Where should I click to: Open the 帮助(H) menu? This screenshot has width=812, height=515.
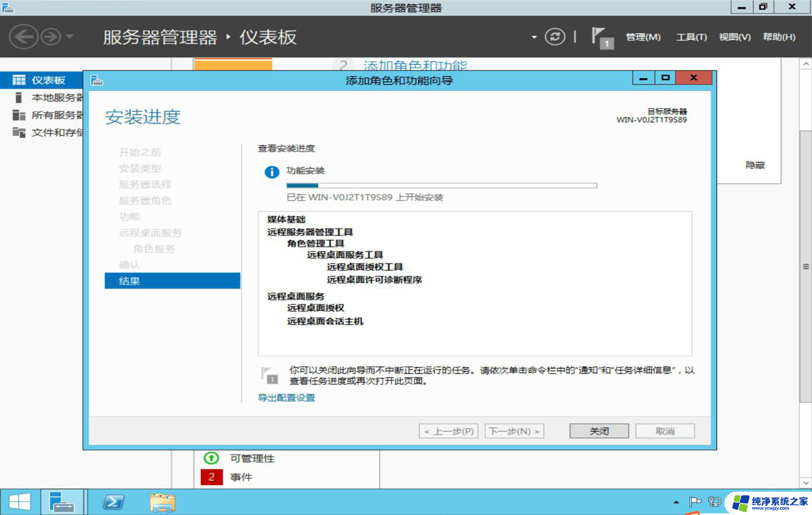coord(779,37)
